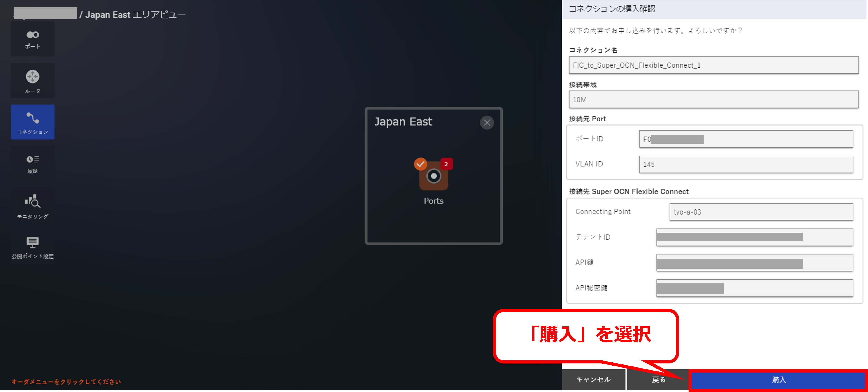Open the モニタリング (Monitoring) sidebar icon
This screenshot has height=392, width=868.
coord(33,206)
